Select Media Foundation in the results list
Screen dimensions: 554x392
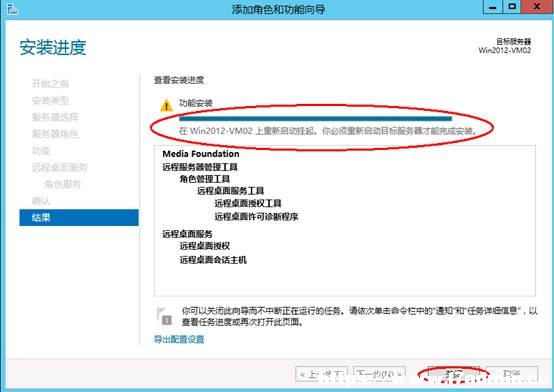click(201, 154)
